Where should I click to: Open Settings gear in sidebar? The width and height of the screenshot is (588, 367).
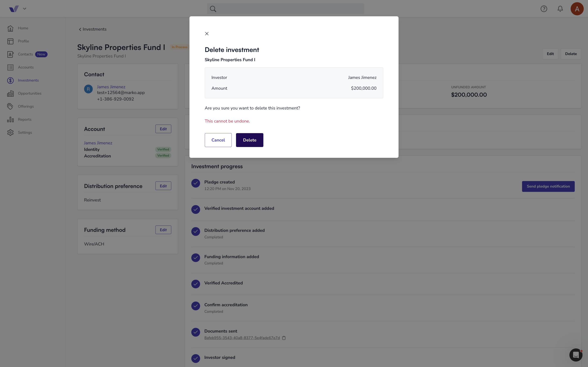coord(10,133)
